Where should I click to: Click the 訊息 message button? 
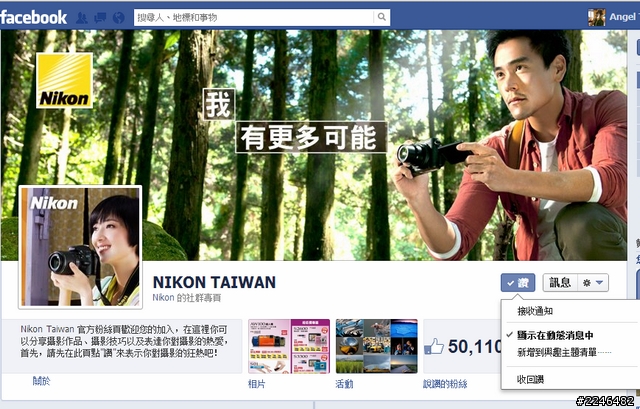[560, 282]
